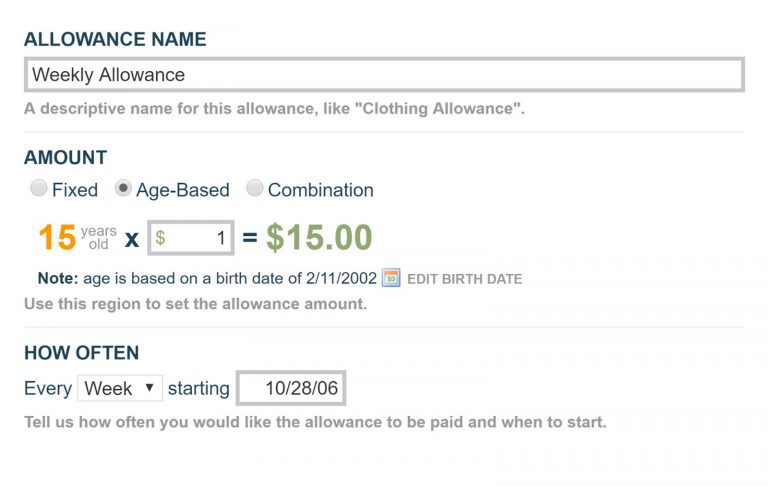Click the frequency dropdown arrow

(x=150, y=388)
